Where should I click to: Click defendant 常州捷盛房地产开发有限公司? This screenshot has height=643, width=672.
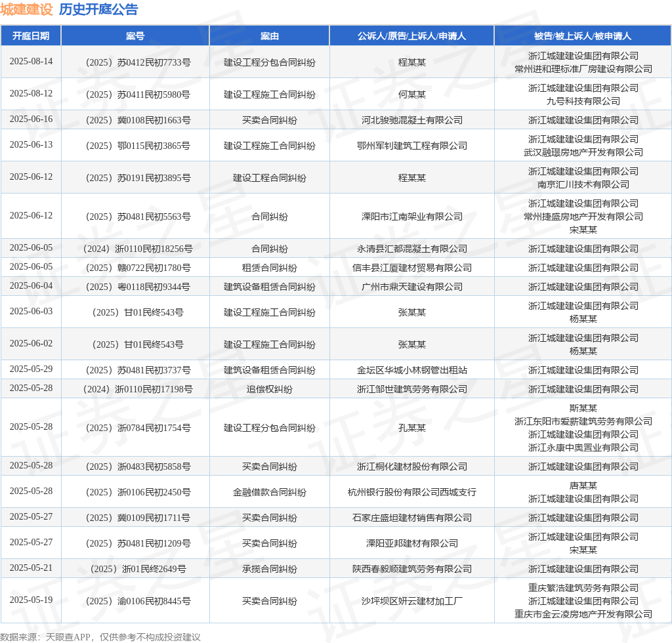coord(583,217)
